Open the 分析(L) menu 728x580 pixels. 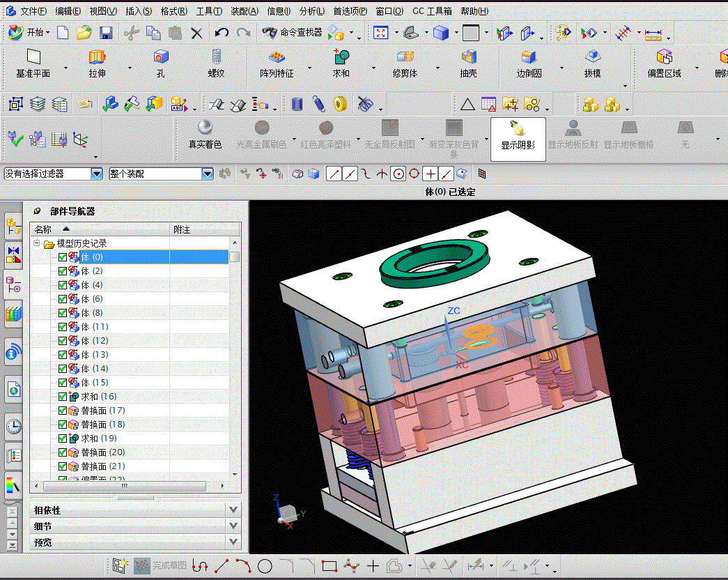point(311,11)
